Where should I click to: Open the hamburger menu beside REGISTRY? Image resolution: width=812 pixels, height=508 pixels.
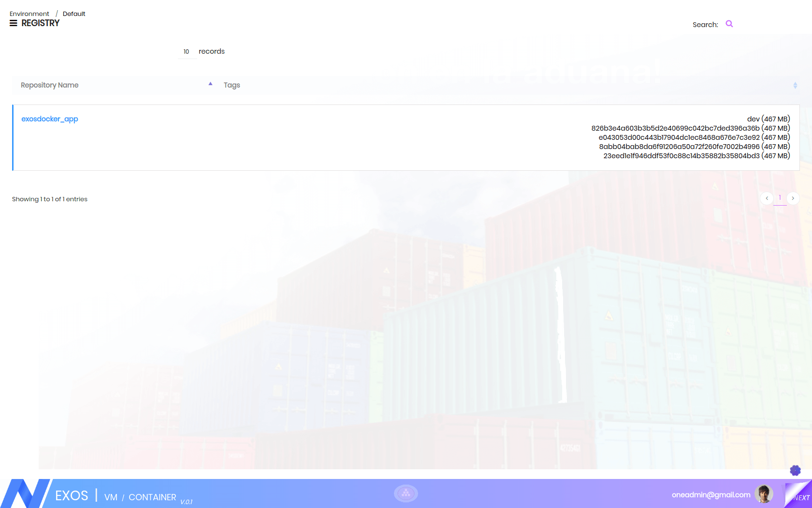pyautogui.click(x=14, y=23)
